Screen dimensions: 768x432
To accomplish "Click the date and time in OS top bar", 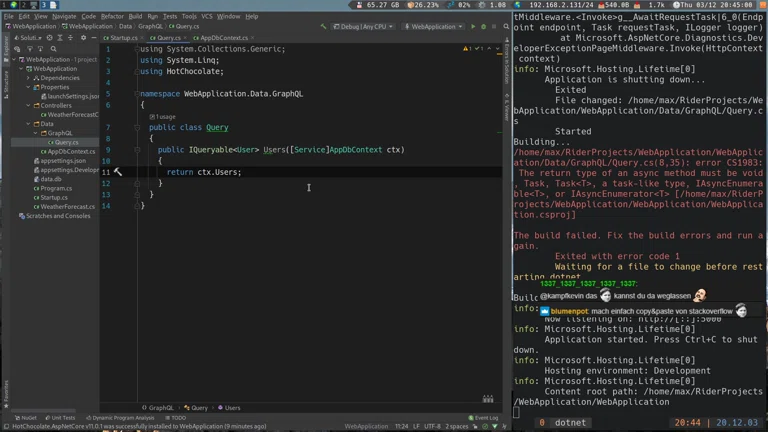I will (713, 5).
